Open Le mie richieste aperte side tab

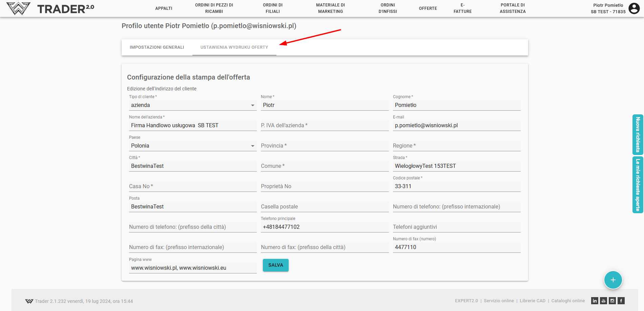pyautogui.click(x=638, y=185)
